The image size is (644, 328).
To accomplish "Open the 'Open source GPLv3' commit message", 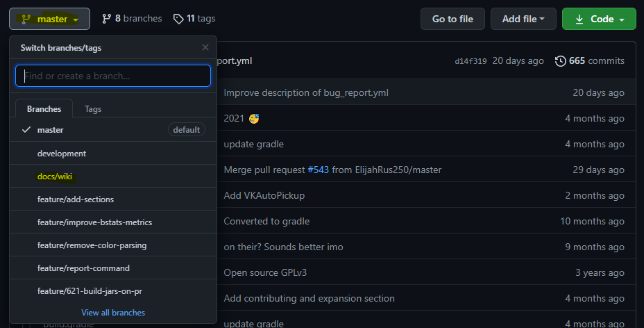I will [x=265, y=272].
